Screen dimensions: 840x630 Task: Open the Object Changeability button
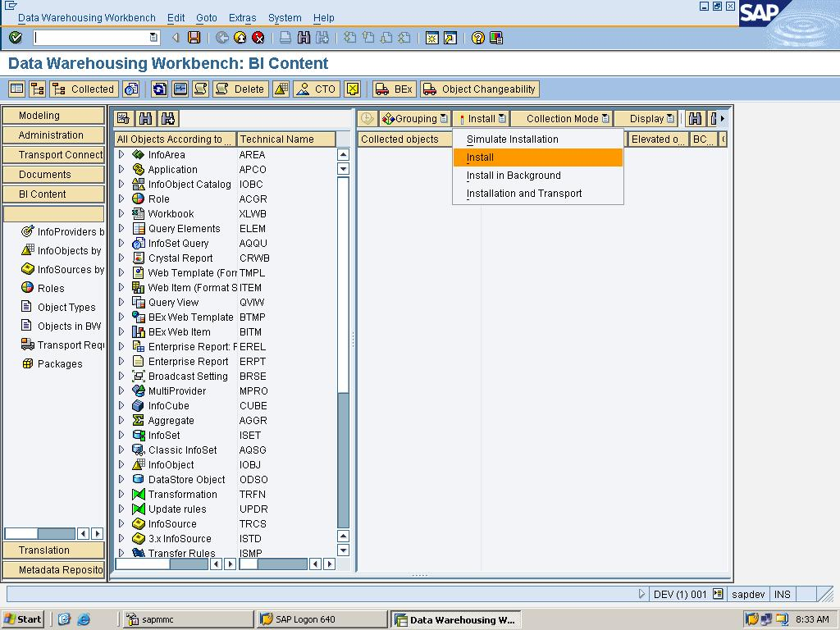(479, 89)
